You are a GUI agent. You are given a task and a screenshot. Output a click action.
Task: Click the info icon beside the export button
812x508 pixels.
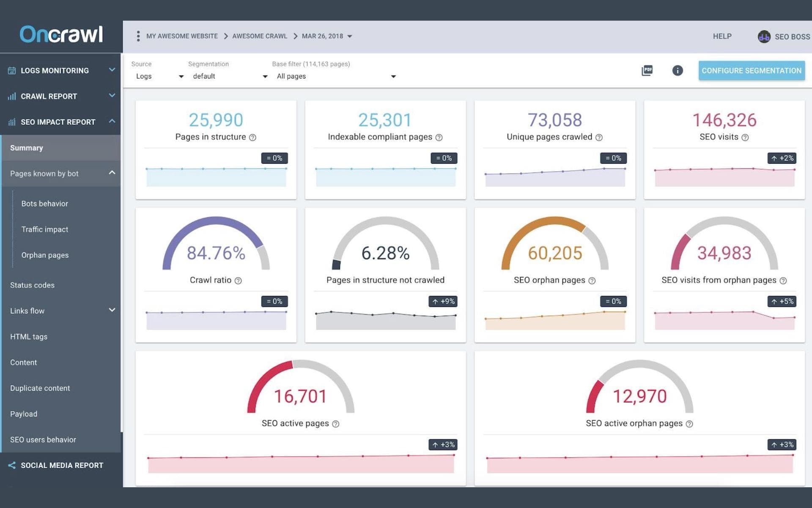678,71
